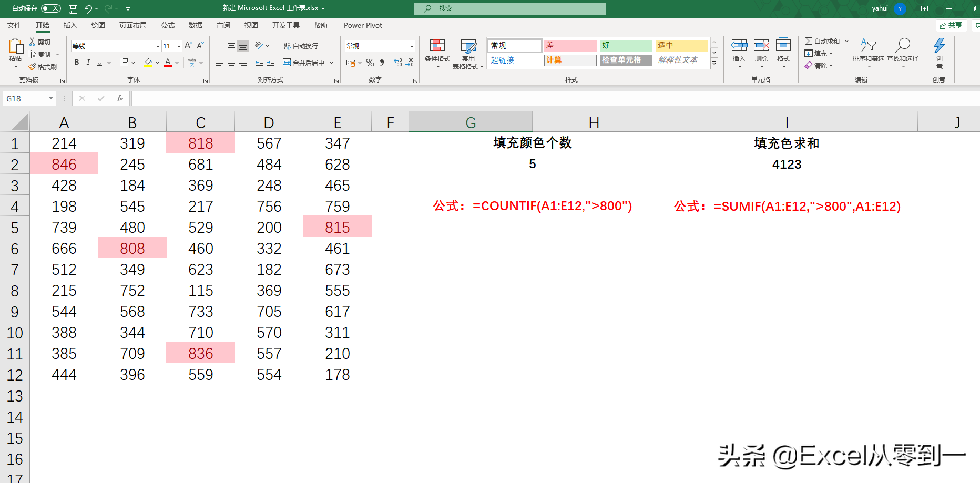980x483 pixels.
Task: Click the Paste clipboard icon
Action: [15, 47]
